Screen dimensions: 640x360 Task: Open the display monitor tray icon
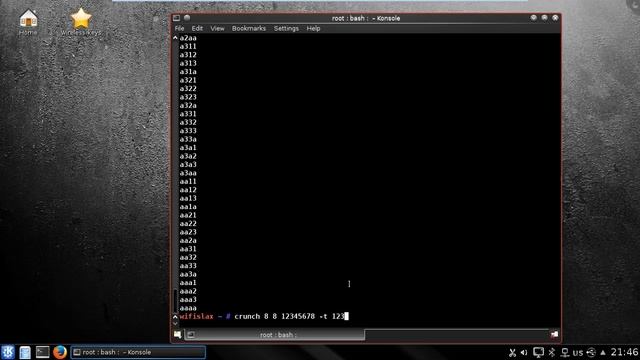[538, 353]
